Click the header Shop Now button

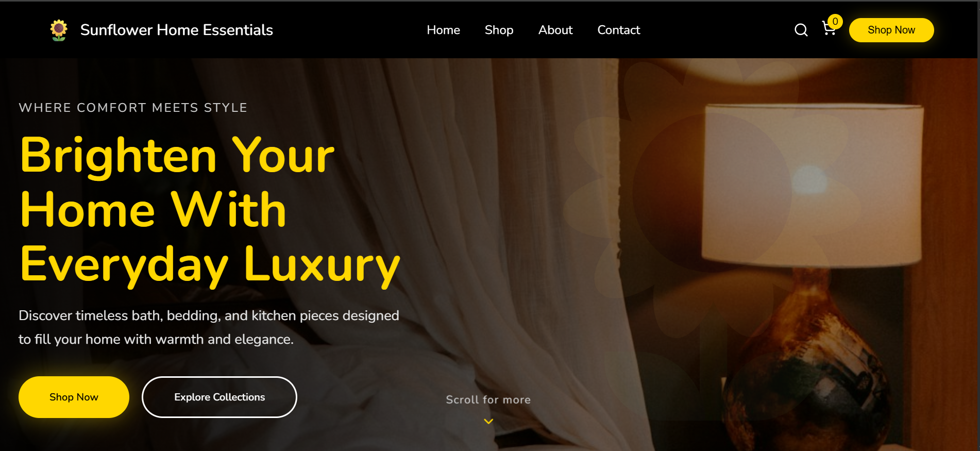pos(891,30)
